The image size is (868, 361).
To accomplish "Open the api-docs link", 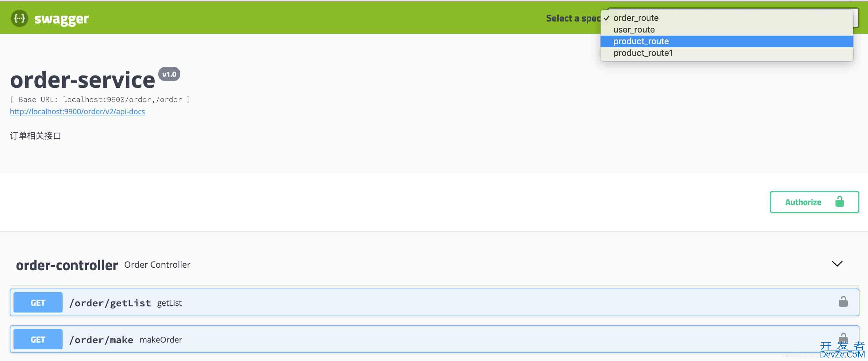I will [77, 111].
